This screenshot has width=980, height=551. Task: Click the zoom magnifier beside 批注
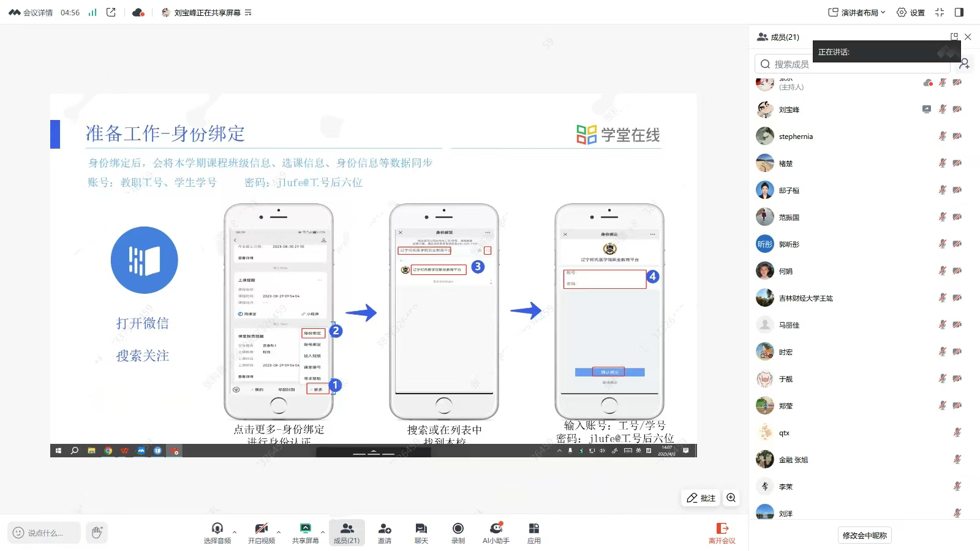point(731,498)
